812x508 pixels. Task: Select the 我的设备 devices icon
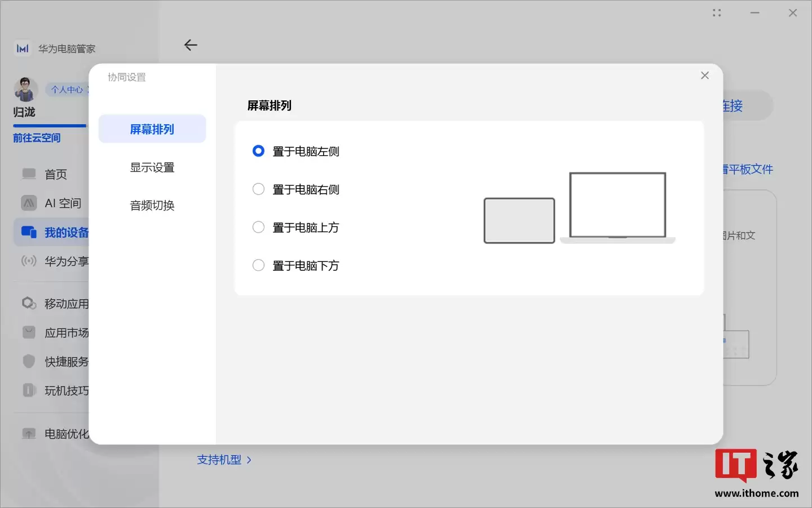28,232
